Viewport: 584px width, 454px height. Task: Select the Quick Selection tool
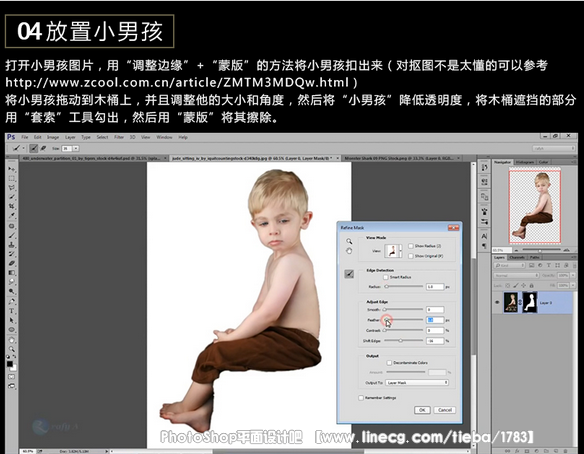click(12, 196)
